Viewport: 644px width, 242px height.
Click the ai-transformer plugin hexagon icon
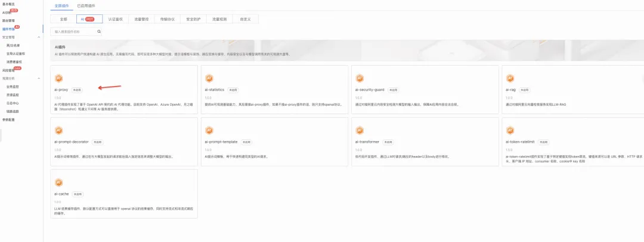coord(360,130)
